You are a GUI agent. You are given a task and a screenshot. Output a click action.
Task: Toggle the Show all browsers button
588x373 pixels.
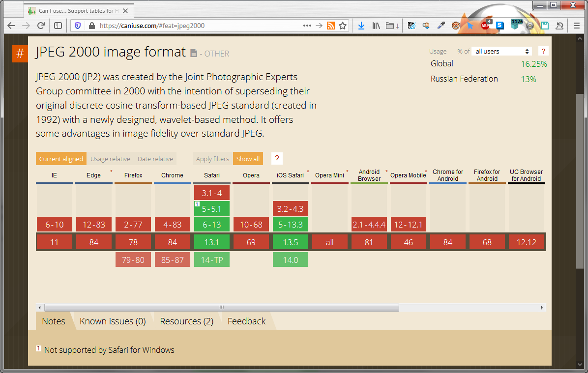(248, 159)
